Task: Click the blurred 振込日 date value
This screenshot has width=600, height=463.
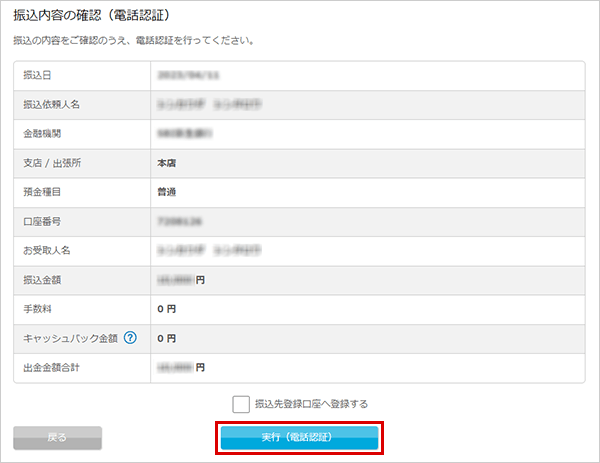Action: pyautogui.click(x=187, y=74)
